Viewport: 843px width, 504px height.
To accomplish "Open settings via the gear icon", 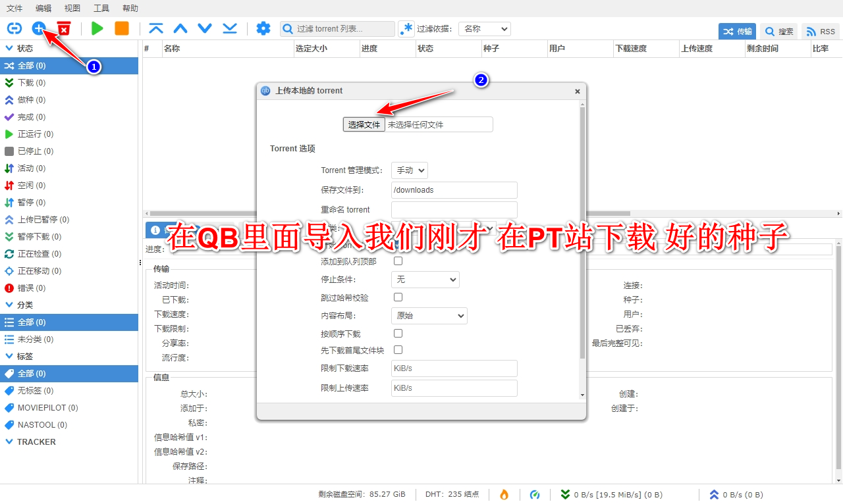I will [x=263, y=28].
